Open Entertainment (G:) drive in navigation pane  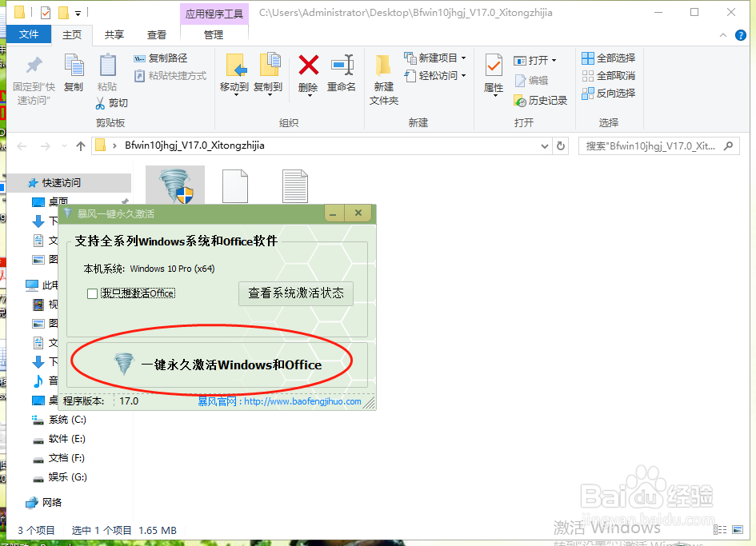click(x=67, y=477)
